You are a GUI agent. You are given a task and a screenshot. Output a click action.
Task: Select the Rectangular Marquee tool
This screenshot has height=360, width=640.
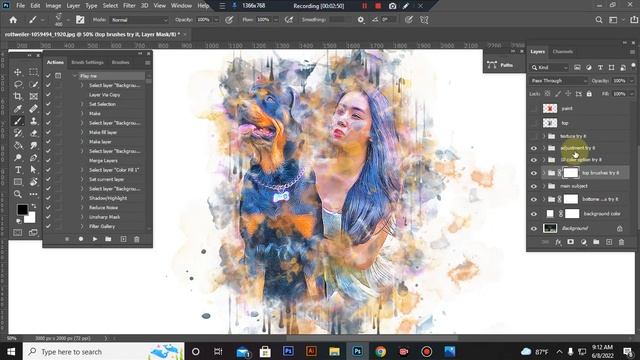pos(33,72)
